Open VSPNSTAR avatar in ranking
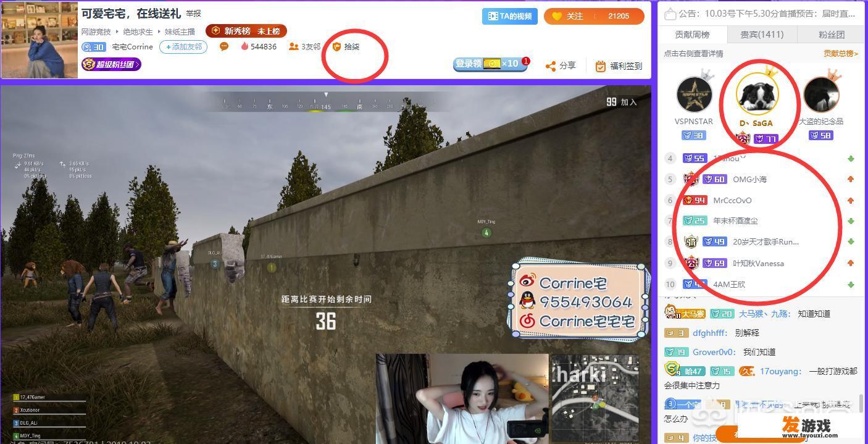Viewport: 868px width, 444px height. tap(694, 94)
